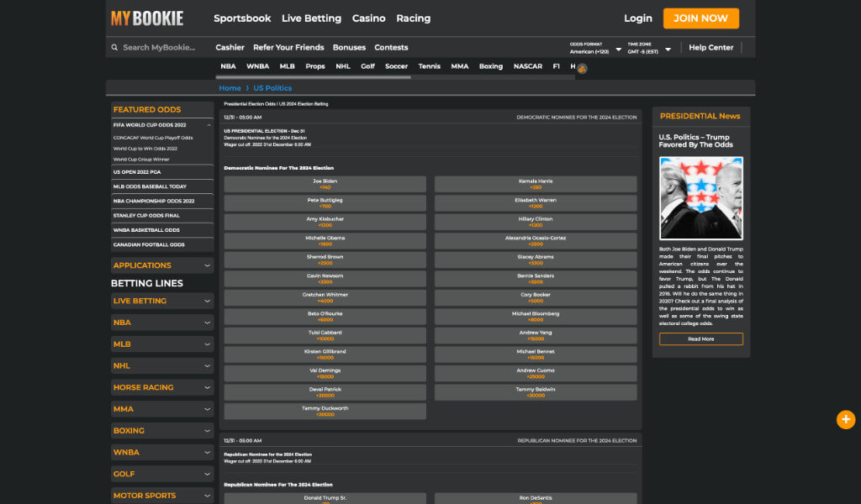
Task: Open the Trump and Biden news image
Action: click(x=700, y=198)
